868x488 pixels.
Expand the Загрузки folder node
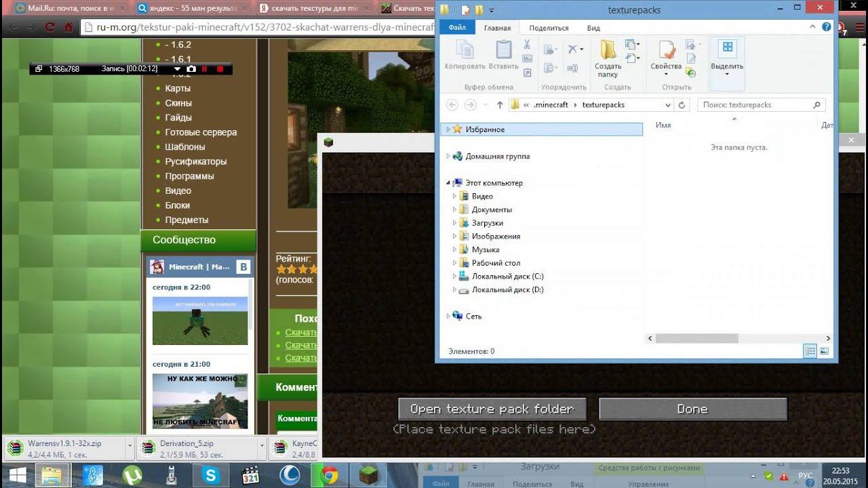click(x=454, y=223)
